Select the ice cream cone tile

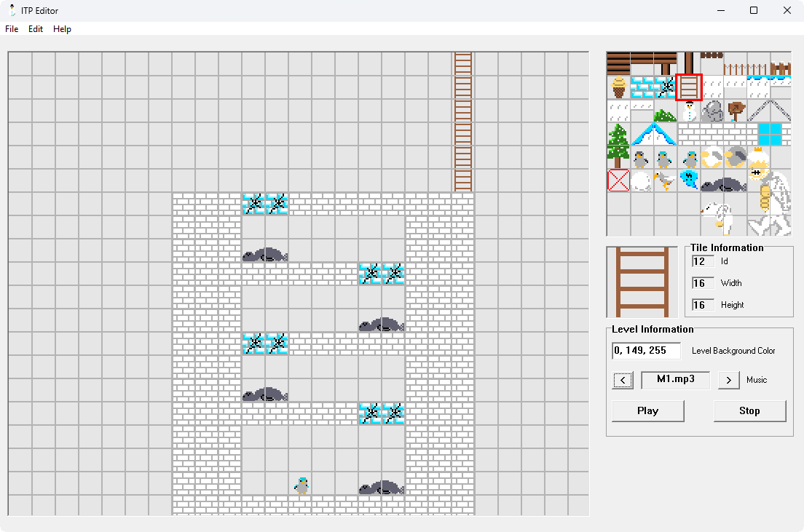point(619,87)
